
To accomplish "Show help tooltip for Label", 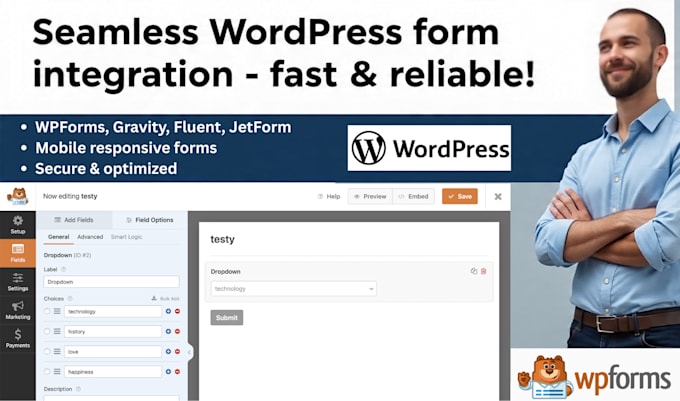I will (x=64, y=269).
